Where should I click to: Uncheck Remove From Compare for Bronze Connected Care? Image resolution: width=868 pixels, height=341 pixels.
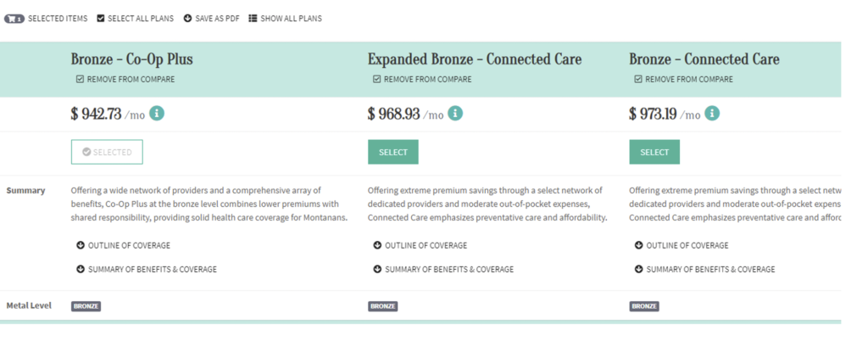click(x=638, y=79)
